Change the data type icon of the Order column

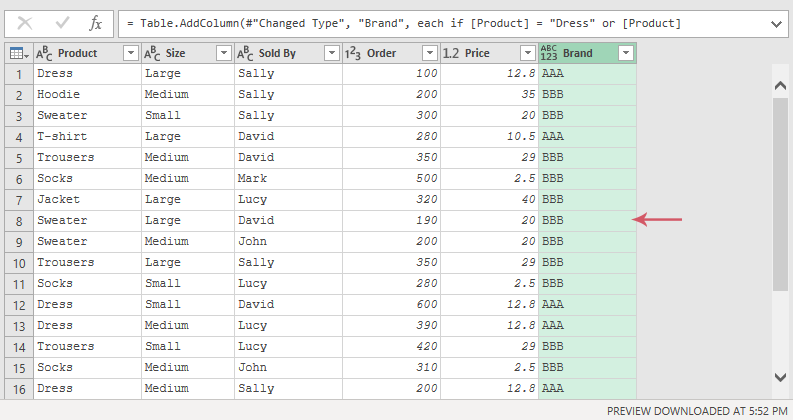[353, 53]
